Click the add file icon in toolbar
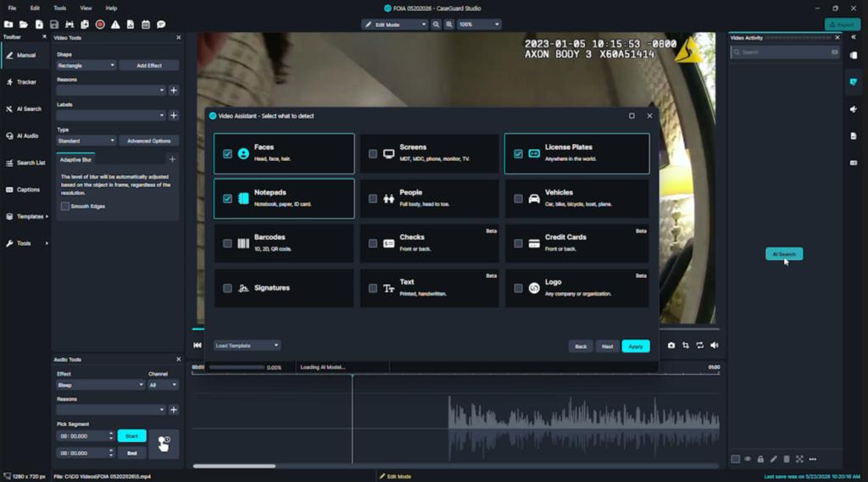The height and width of the screenshot is (482, 868). [x=39, y=25]
